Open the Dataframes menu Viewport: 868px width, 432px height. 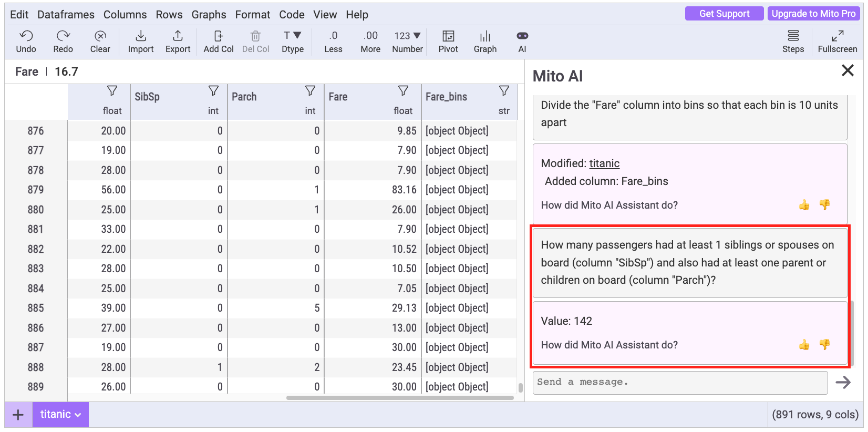click(66, 15)
